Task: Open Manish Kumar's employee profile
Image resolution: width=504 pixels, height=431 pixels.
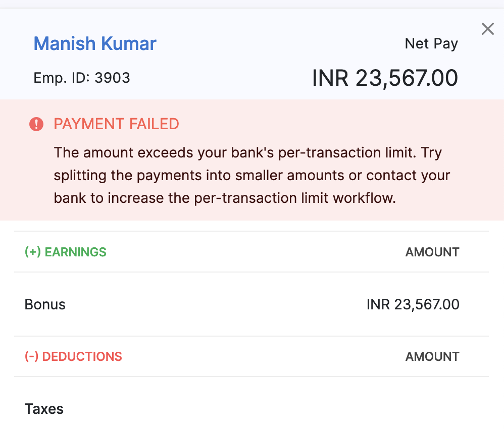Action: coord(94,43)
